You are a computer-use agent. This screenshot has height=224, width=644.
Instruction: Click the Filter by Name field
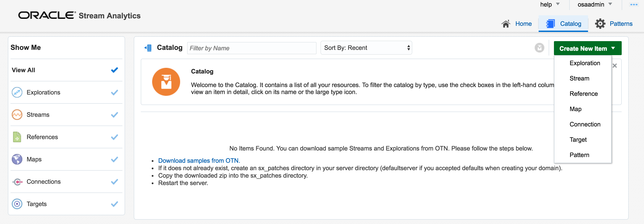click(251, 48)
